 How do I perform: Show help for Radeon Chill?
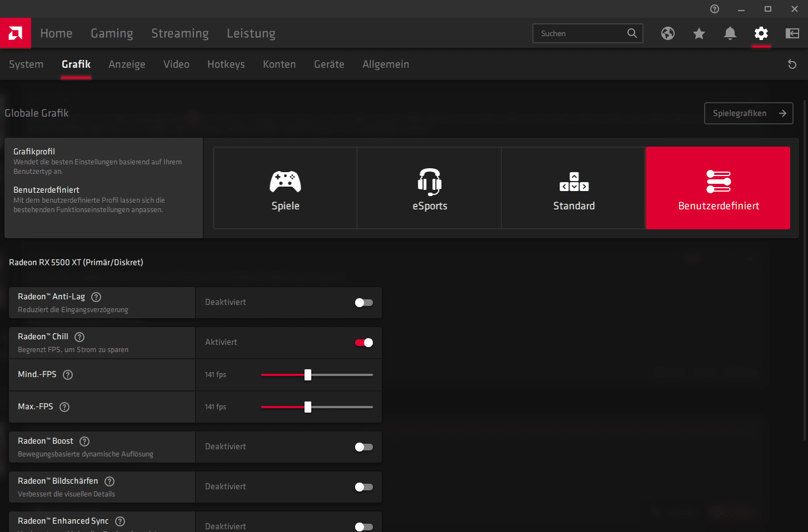point(79,337)
